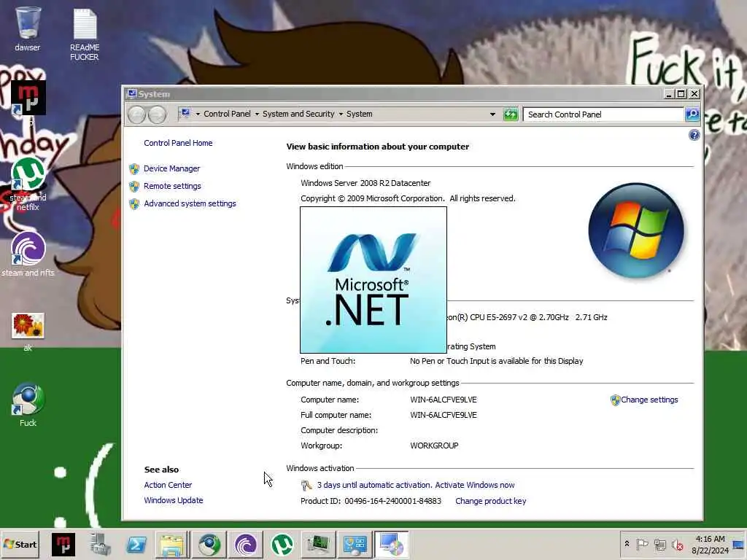
Task: Click the search magnifier button
Action: [692, 114]
